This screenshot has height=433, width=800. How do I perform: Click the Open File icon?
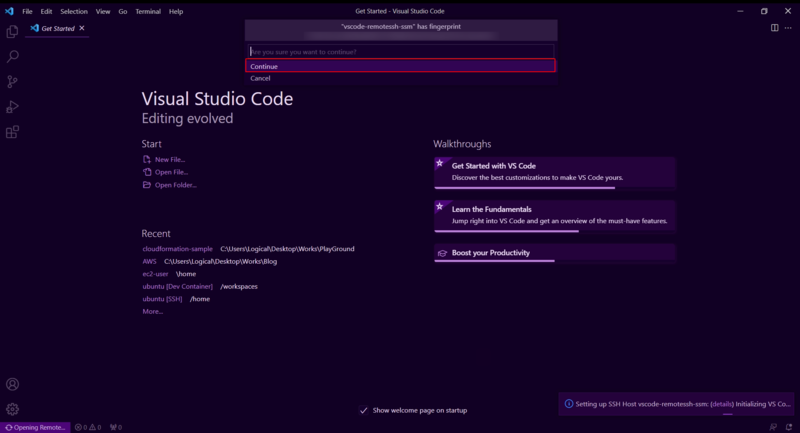(147, 172)
